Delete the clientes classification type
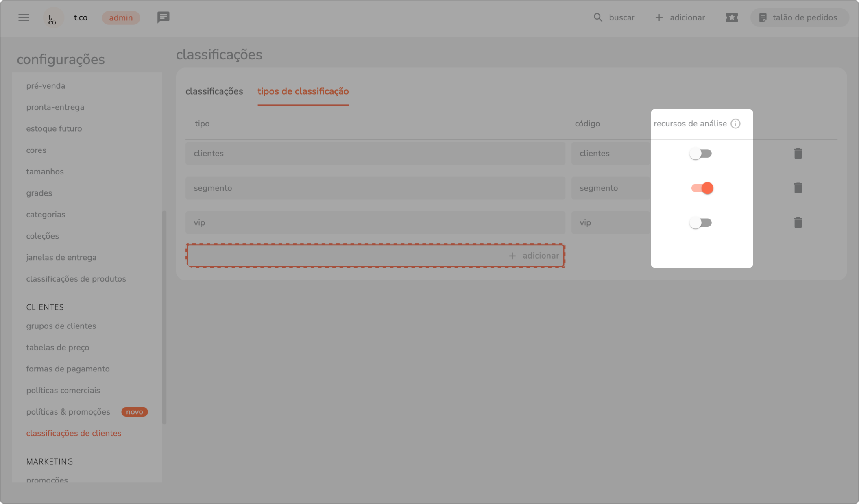859x504 pixels. click(x=798, y=154)
